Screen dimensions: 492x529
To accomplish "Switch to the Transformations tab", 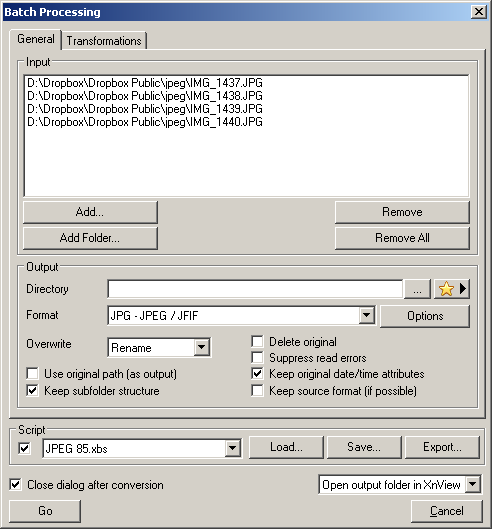I will click(x=104, y=41).
